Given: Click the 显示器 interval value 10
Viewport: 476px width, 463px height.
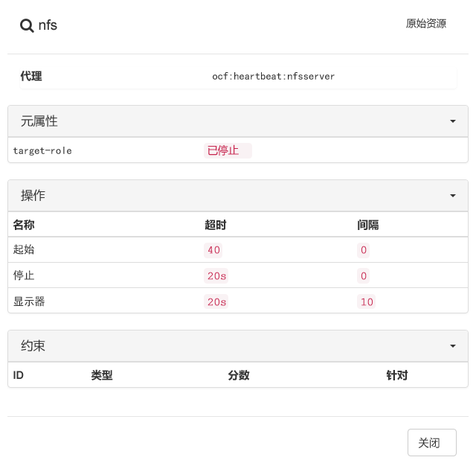Looking at the screenshot, I should pos(367,301).
